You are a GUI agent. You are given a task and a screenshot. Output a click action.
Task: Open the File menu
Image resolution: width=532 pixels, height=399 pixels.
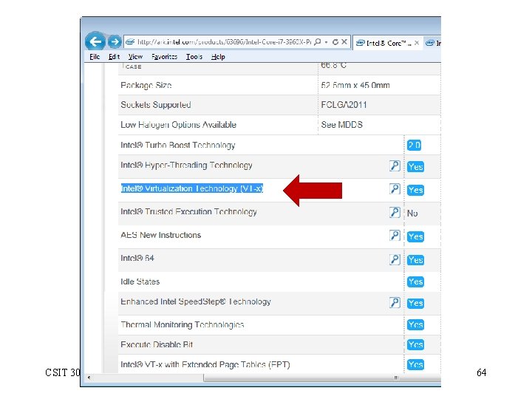click(x=95, y=57)
